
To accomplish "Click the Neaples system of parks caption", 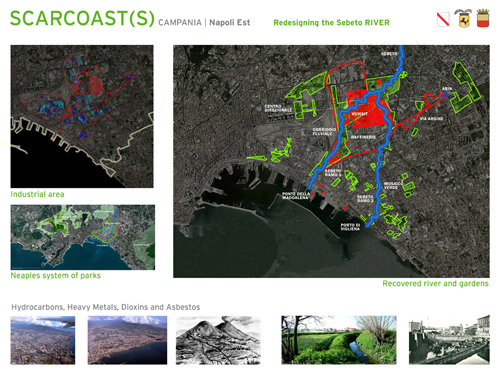I will 56,276.
